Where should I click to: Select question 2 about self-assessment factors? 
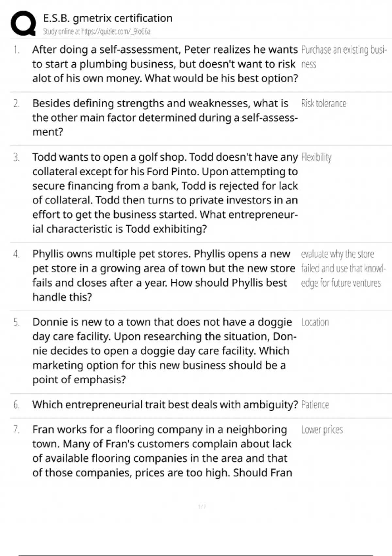pyautogui.click(x=165, y=117)
